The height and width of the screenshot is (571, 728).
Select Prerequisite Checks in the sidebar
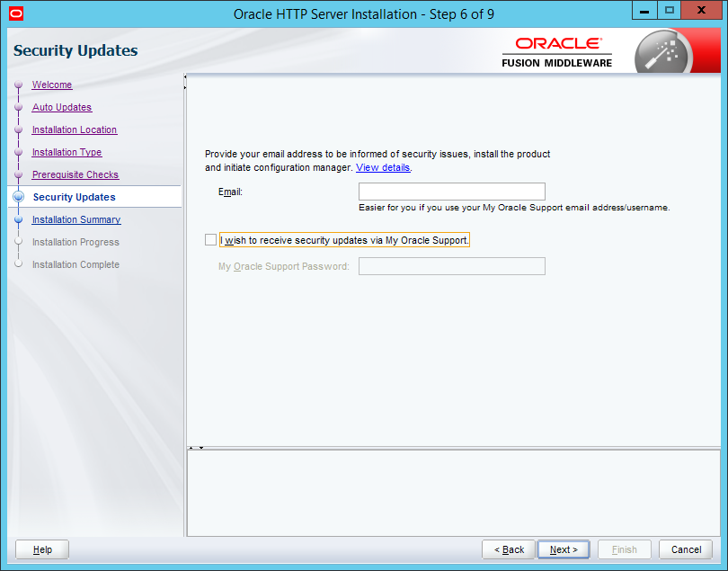click(75, 175)
